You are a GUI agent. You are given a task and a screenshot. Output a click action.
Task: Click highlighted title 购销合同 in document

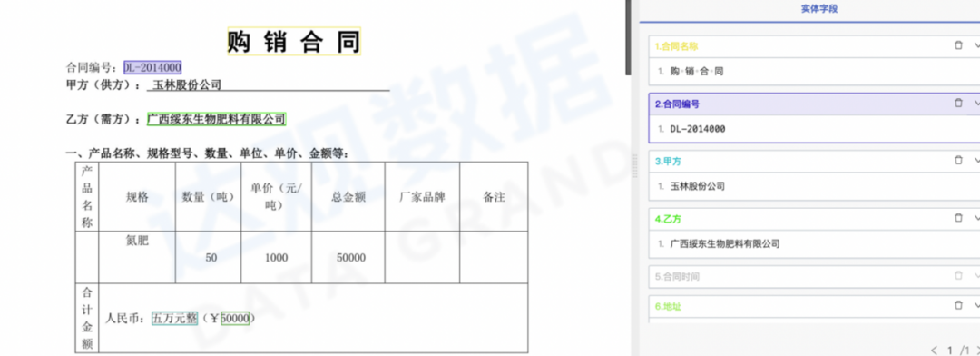294,42
